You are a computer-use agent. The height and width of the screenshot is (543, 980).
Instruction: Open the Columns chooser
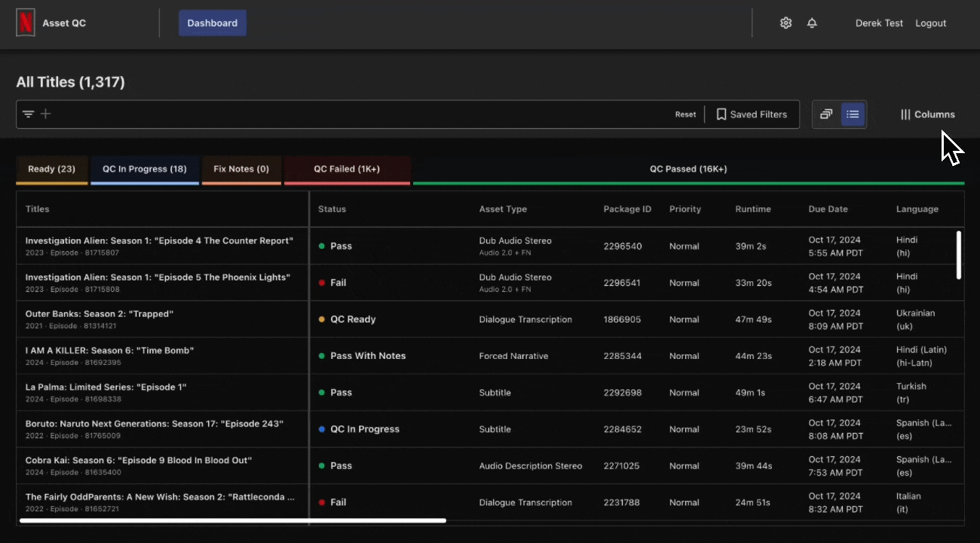(927, 114)
